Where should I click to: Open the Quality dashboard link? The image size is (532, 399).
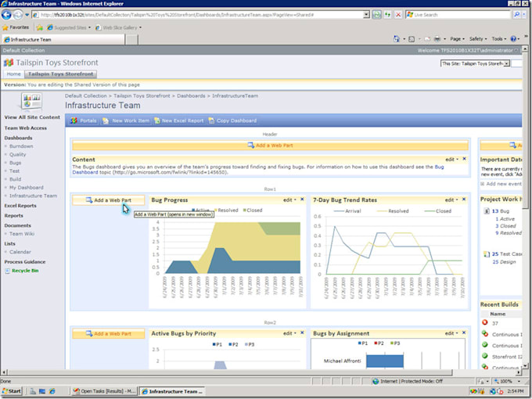pos(18,154)
